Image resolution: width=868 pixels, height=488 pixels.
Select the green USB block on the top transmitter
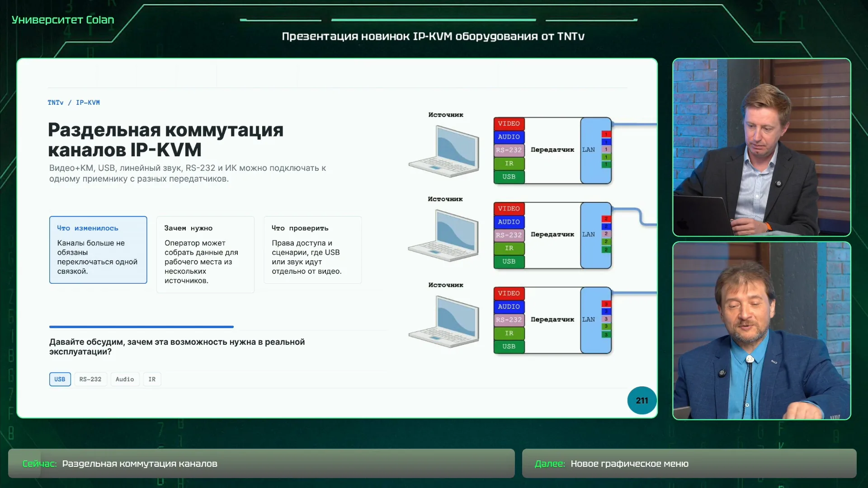click(x=509, y=177)
